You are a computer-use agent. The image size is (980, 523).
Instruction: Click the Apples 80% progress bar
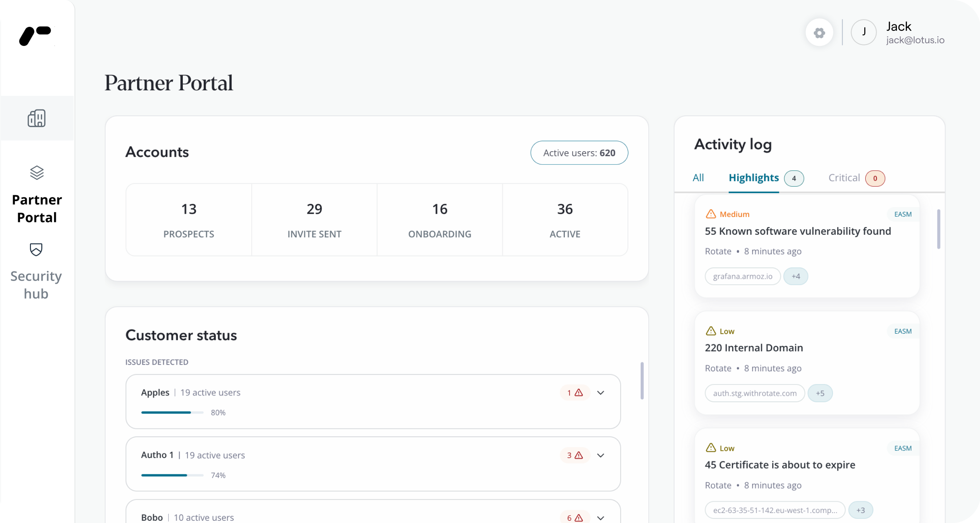(x=172, y=412)
